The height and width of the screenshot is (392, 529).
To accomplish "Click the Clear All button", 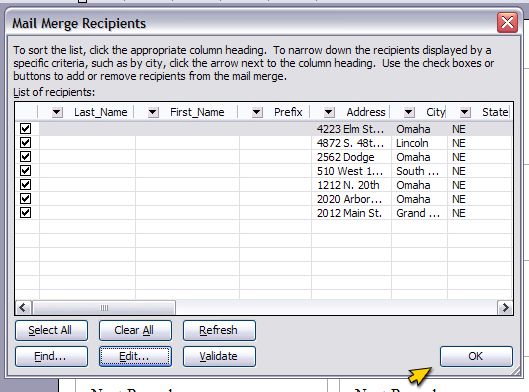I will pyautogui.click(x=135, y=330).
